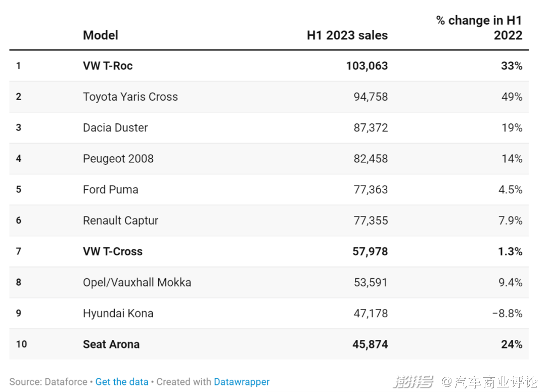546x392 pixels.
Task: Click the 'Get the data' link
Action: tap(122, 382)
